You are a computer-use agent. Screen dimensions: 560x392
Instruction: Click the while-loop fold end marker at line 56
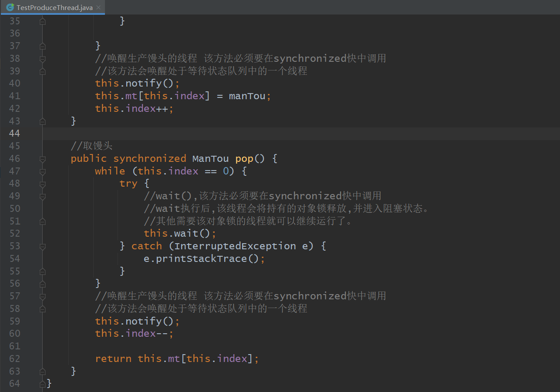pyautogui.click(x=42, y=284)
